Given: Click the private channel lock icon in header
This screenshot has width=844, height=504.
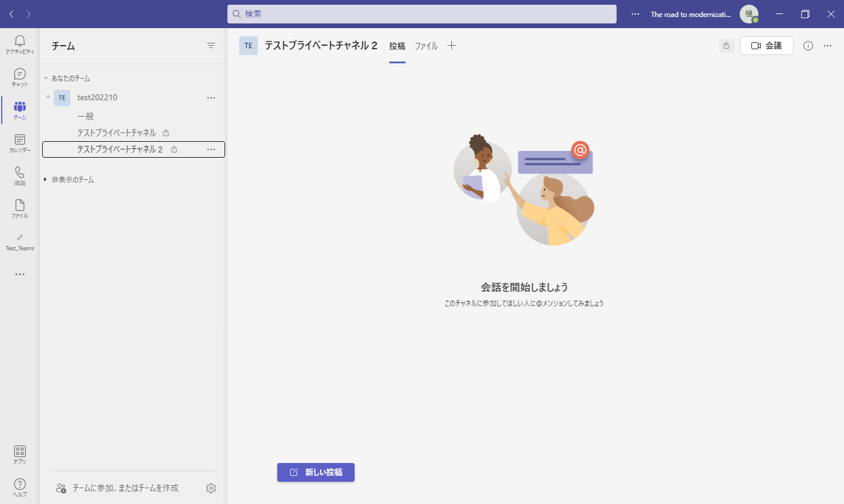Looking at the screenshot, I should pos(726,46).
